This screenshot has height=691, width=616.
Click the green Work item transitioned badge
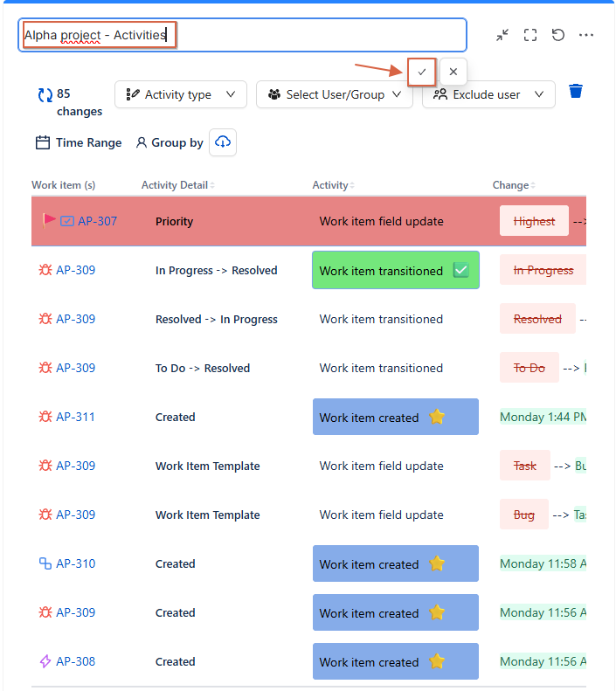point(396,270)
